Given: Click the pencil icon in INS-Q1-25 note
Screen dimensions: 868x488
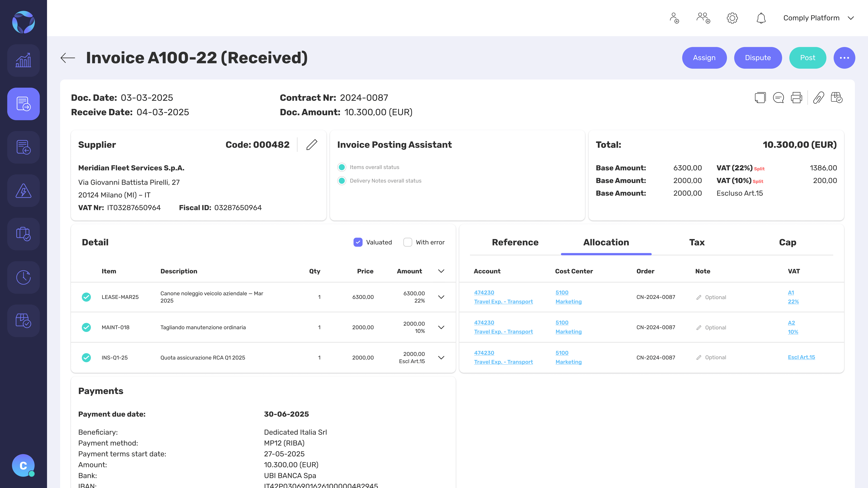Looking at the screenshot, I should coord(699,358).
